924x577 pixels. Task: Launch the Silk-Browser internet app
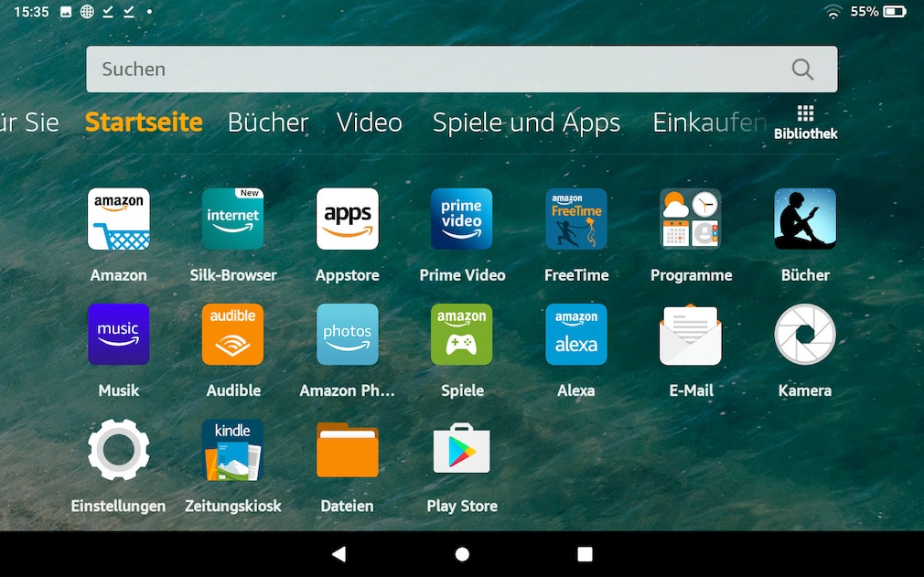232,219
